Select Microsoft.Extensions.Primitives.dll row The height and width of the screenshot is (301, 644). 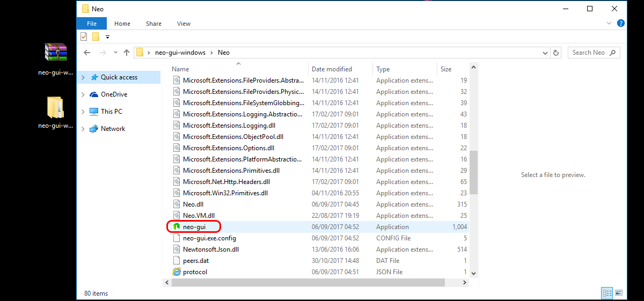click(x=320, y=171)
